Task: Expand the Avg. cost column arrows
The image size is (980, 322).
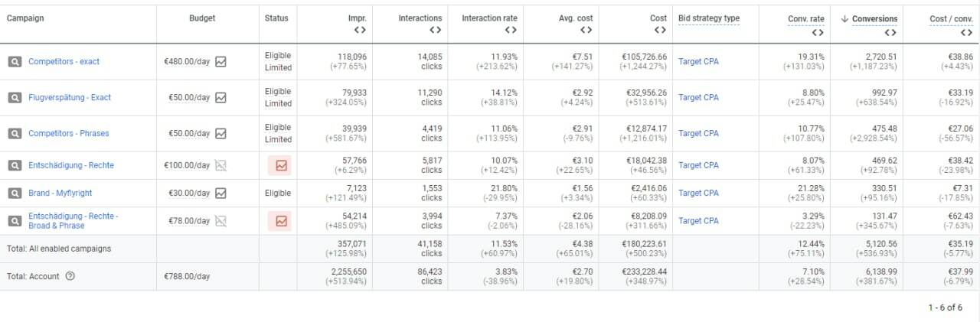Action: click(586, 30)
